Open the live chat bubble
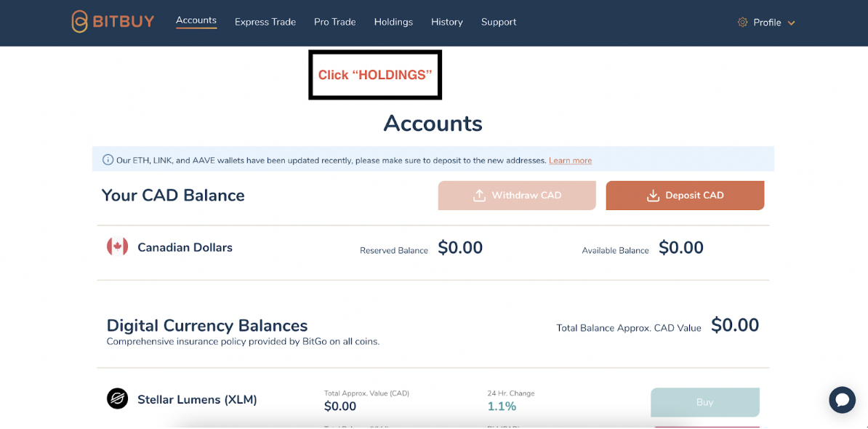The width and height of the screenshot is (868, 429). click(842, 400)
